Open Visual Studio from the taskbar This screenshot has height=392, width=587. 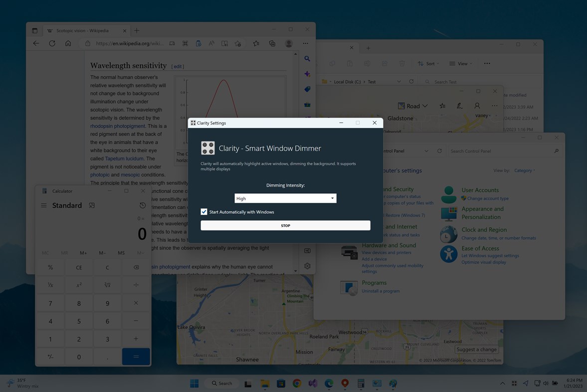click(x=313, y=384)
